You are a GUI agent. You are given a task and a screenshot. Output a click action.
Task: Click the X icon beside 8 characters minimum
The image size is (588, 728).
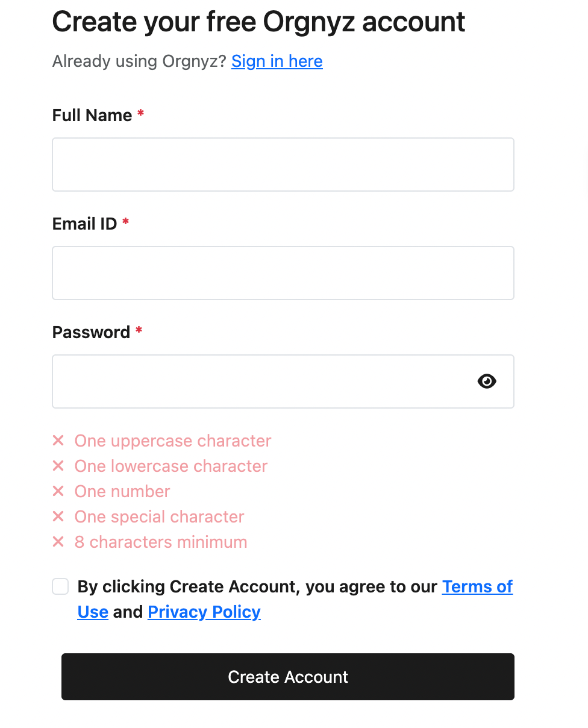[58, 542]
